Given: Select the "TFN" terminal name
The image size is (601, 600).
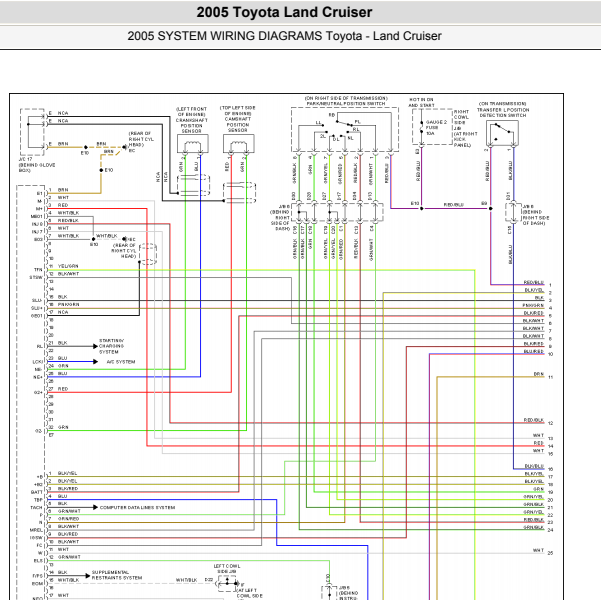Looking at the screenshot, I should [x=38, y=270].
